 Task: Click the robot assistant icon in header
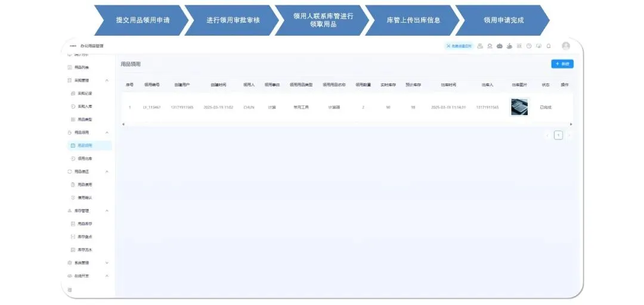pos(500,46)
